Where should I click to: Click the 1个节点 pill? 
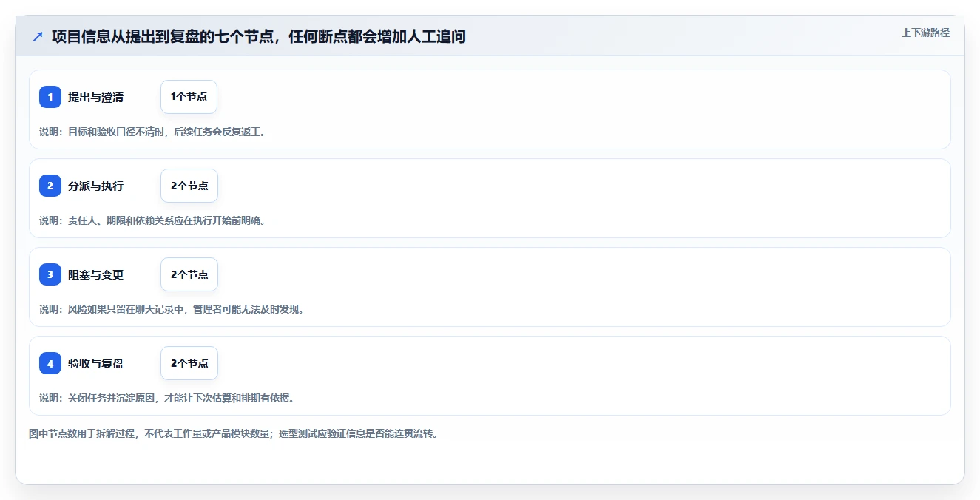pyautogui.click(x=189, y=97)
